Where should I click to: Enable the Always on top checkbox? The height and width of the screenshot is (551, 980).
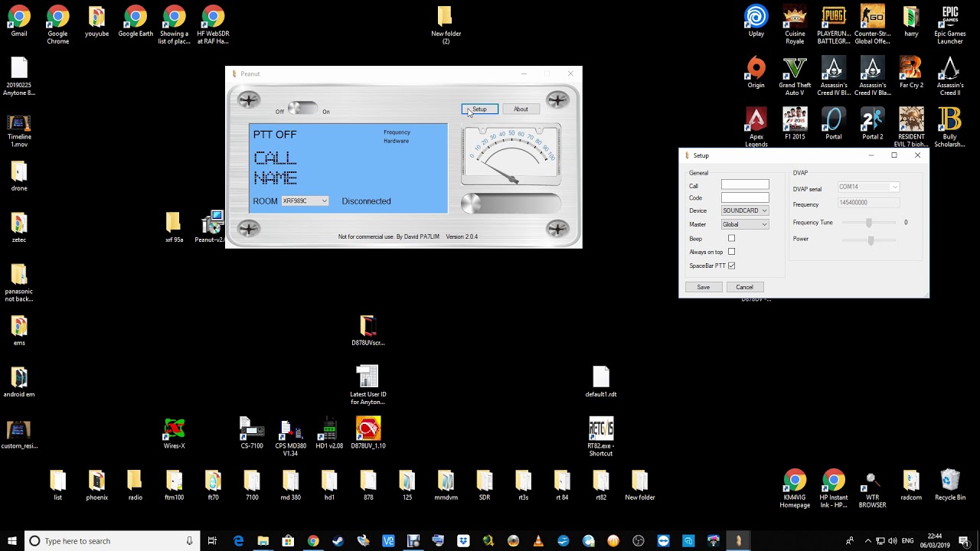tap(731, 252)
